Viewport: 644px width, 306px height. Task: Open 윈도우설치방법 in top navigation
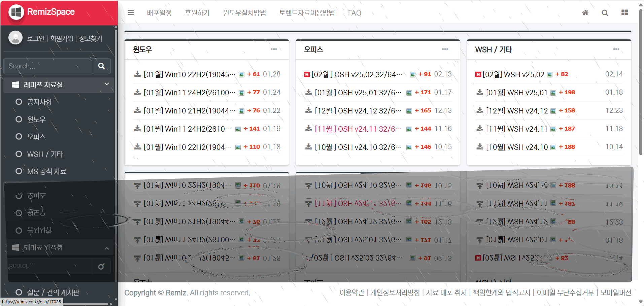coord(244,13)
